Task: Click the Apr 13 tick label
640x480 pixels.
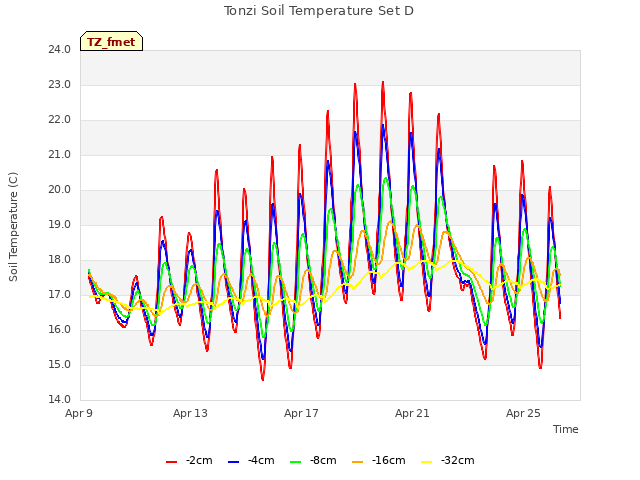Action: point(190,413)
